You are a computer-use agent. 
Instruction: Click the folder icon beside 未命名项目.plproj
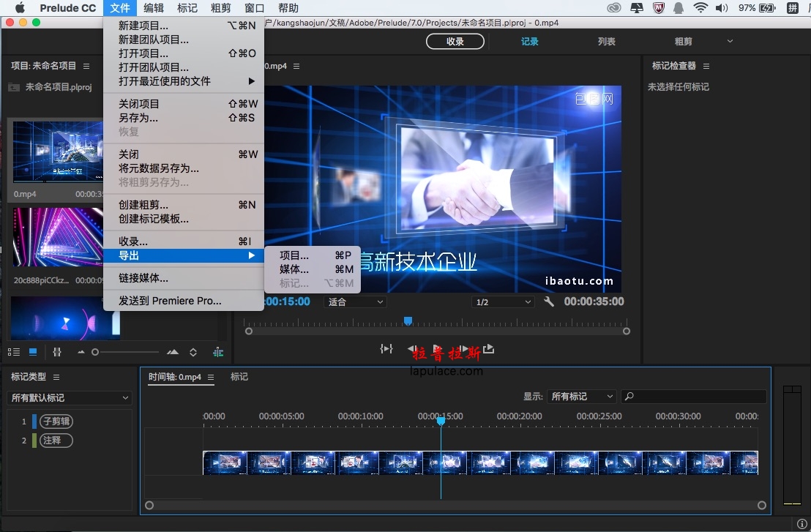[14, 87]
